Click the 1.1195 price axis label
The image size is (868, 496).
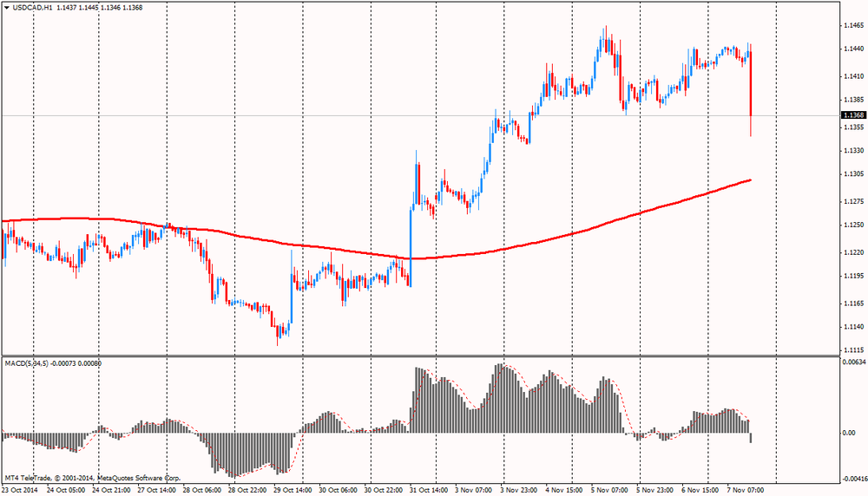(x=853, y=276)
